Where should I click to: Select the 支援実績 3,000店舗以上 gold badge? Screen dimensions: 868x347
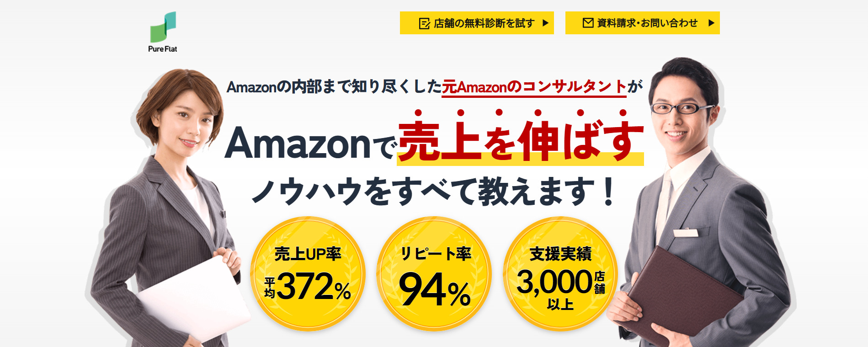coord(560,273)
